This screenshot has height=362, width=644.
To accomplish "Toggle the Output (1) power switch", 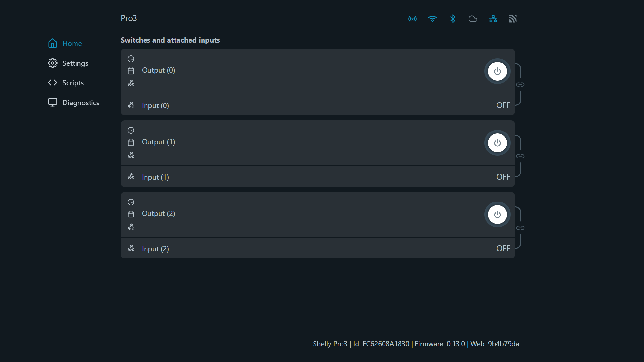I will click(497, 143).
